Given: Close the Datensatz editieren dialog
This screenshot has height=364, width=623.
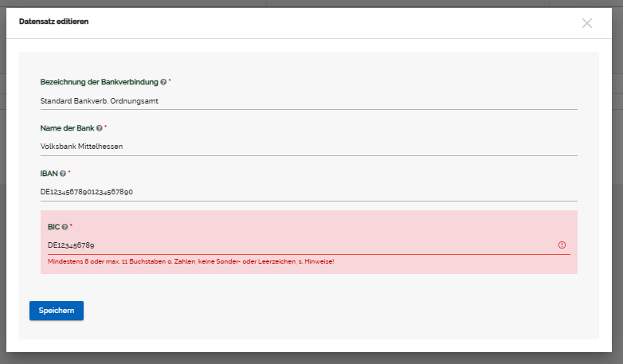Looking at the screenshot, I should click(x=587, y=23).
